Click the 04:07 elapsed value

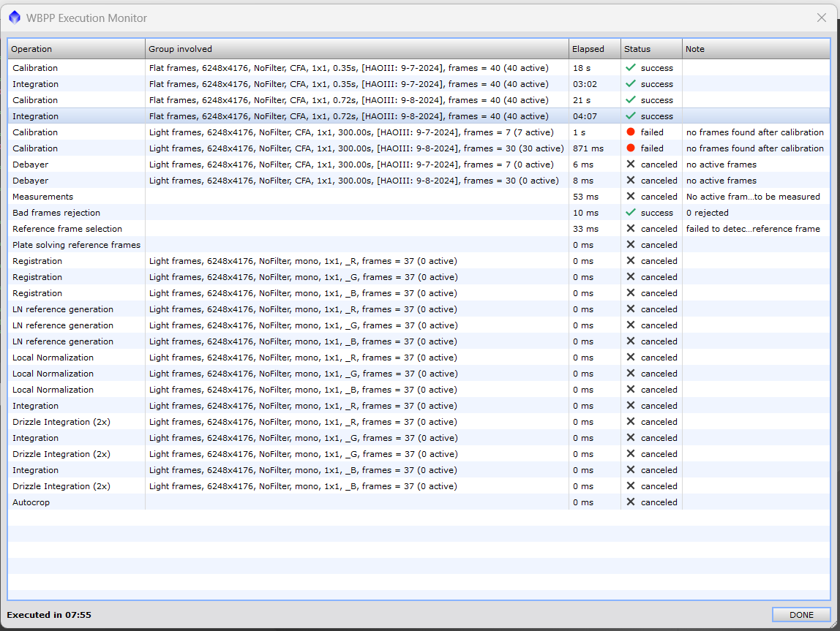pos(585,116)
